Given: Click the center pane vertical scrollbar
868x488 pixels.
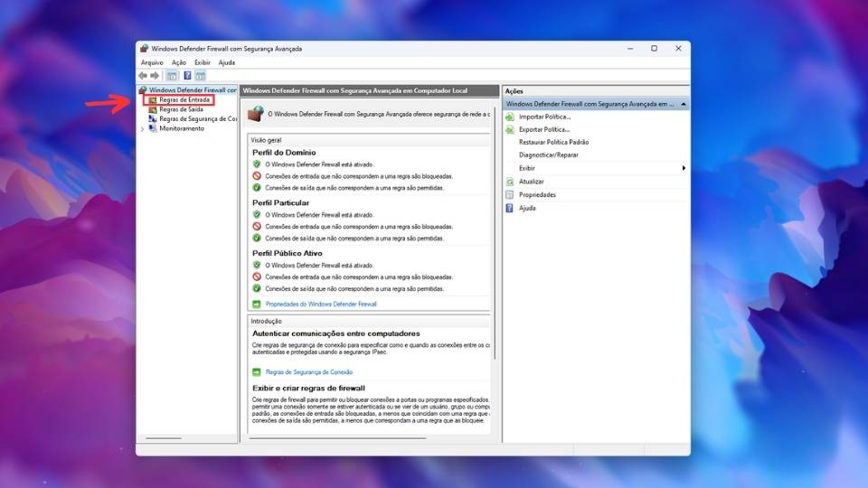Looking at the screenshot, I should [495, 232].
